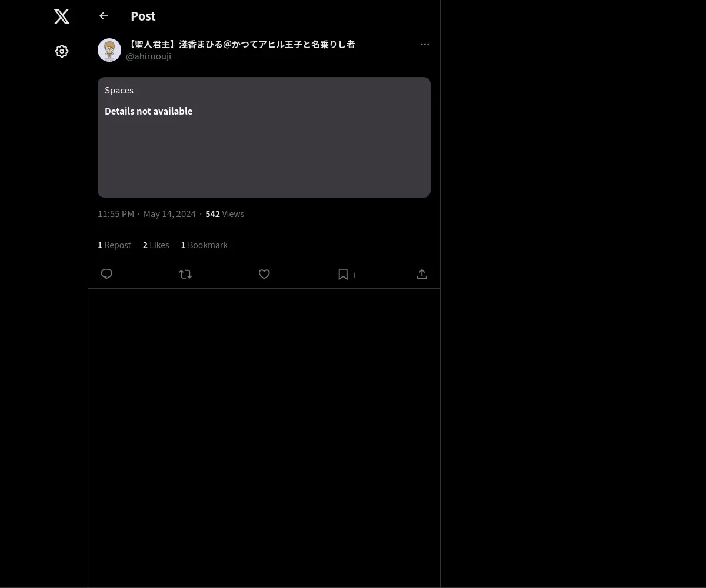View the 1 Repost list
706x588 pixels.
(114, 245)
